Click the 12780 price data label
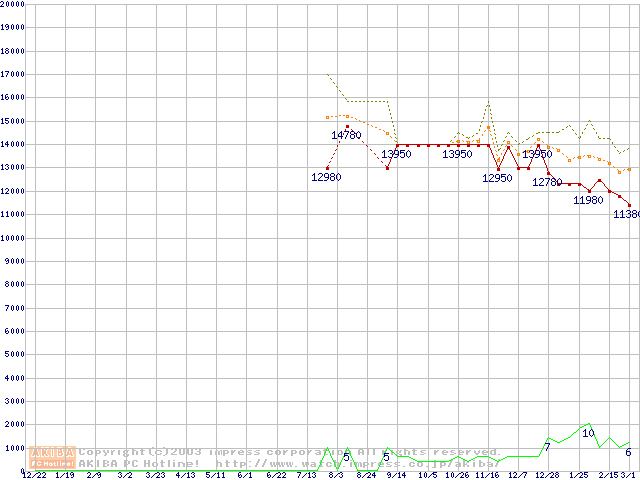This screenshot has width=640, height=480. (x=547, y=183)
